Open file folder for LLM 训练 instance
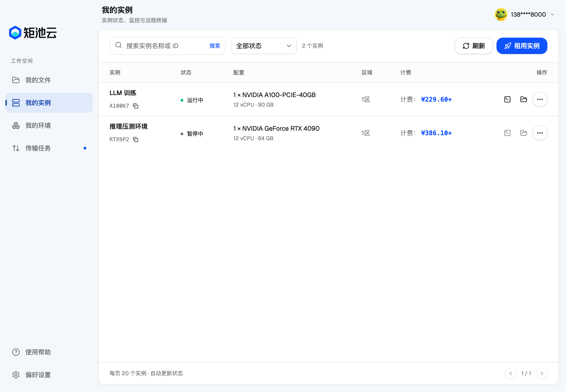566x392 pixels. point(524,99)
